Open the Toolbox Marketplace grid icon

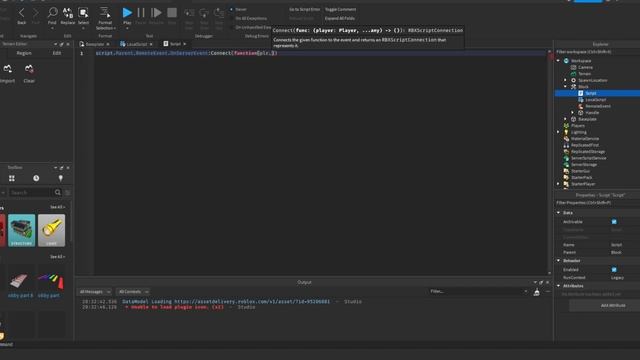pyautogui.click(x=12, y=178)
